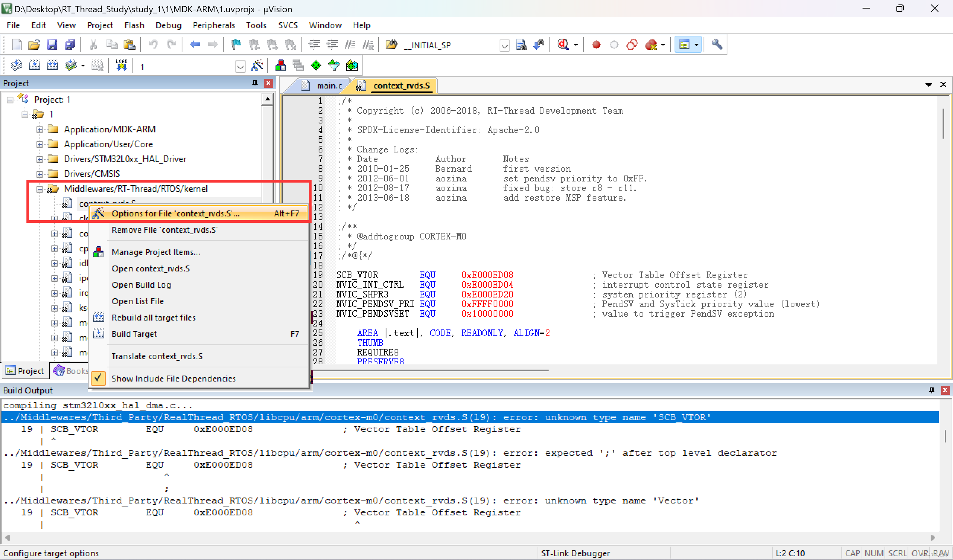Uncheck Show Include File Dependencies

(174, 378)
